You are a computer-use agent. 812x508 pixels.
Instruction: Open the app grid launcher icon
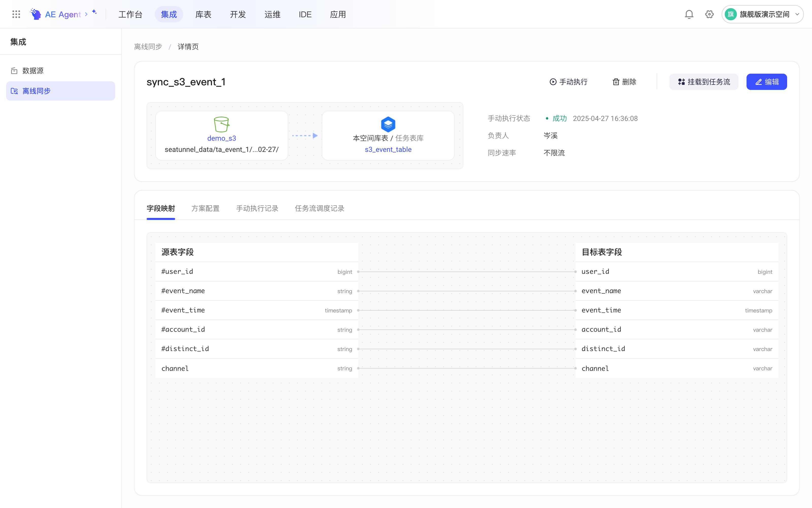[x=16, y=14]
